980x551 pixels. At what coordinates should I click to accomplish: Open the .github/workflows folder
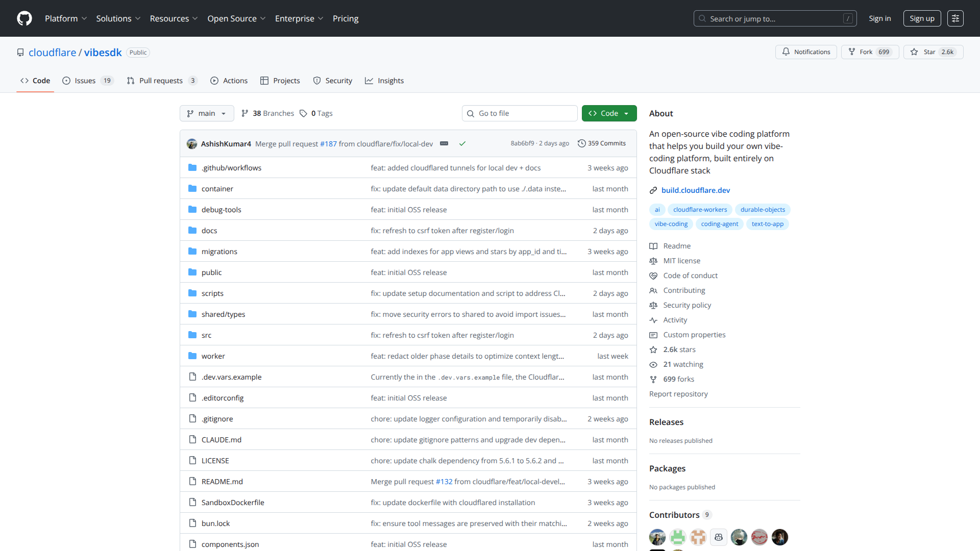(231, 167)
